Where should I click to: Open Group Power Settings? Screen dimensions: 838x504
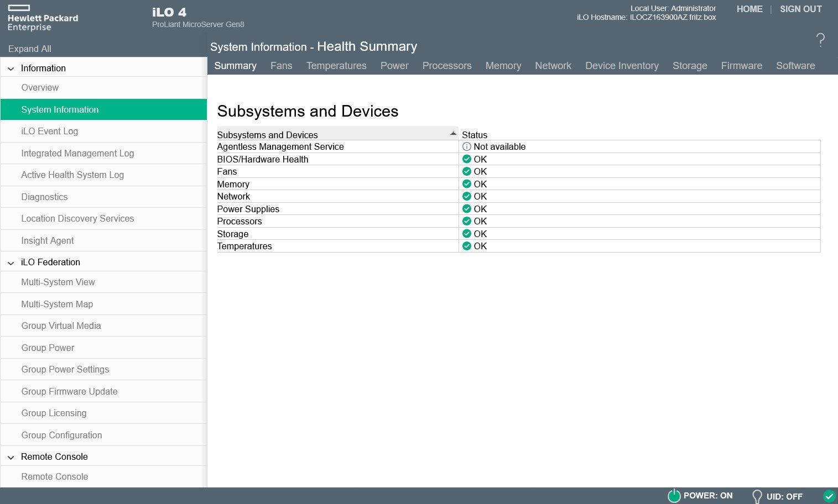click(103, 370)
